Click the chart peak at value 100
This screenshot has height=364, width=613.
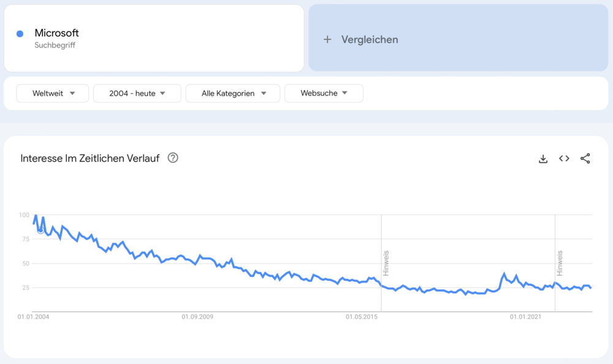coord(36,216)
